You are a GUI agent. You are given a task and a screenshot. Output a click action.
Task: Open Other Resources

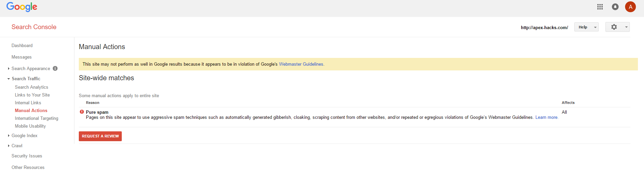tap(28, 167)
